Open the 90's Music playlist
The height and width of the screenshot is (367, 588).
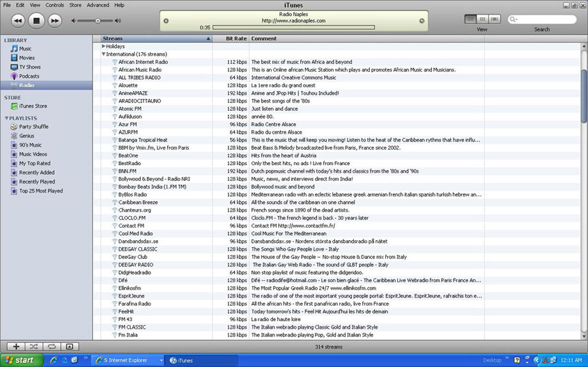[x=26, y=145]
